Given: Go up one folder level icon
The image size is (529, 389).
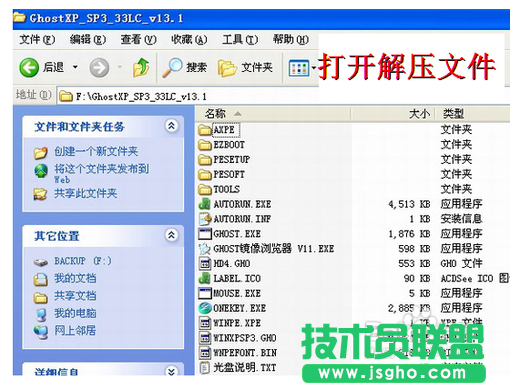Looking at the screenshot, I should pos(141,67).
